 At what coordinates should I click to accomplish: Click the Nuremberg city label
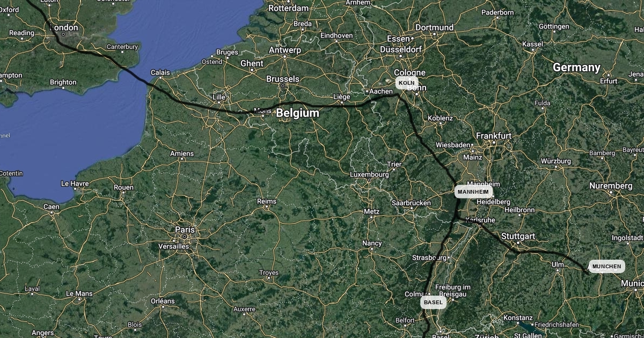point(611,186)
